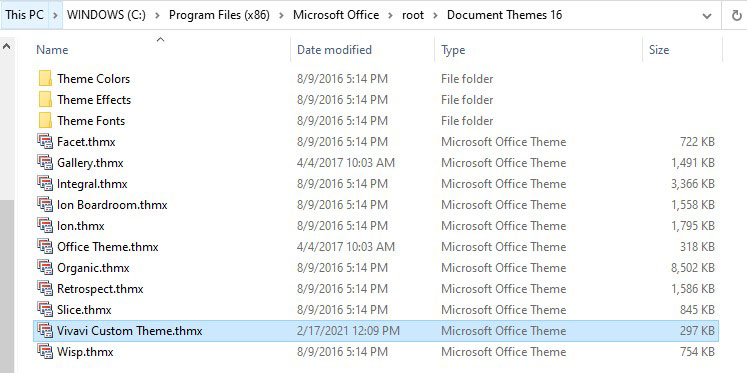This screenshot has height=373, width=747.
Task: Click the navigation pane scrollbar thumb
Action: pos(7,286)
